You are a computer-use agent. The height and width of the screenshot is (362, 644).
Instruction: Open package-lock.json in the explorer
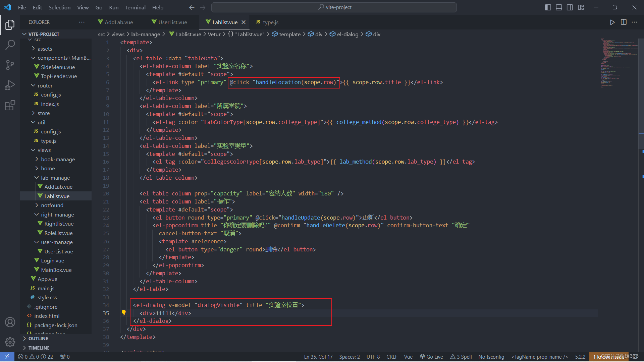click(x=56, y=325)
